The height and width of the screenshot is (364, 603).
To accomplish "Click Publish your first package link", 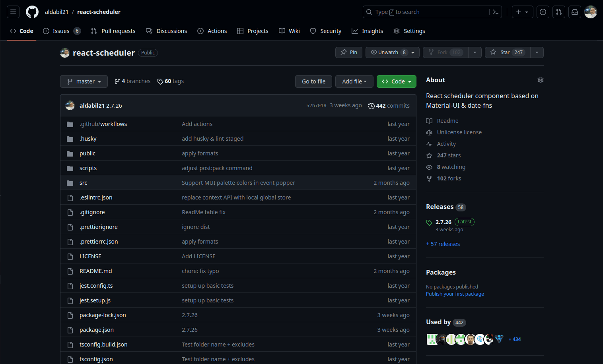I will coord(455,294).
